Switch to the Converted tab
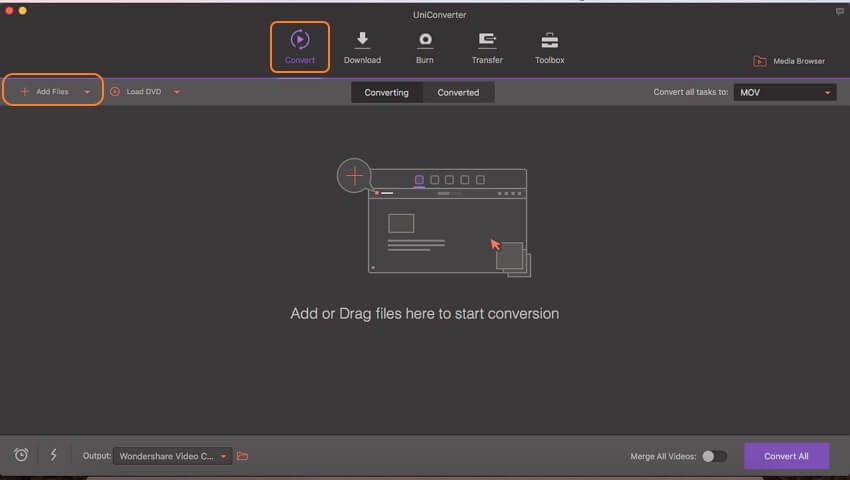The width and height of the screenshot is (850, 480). pyautogui.click(x=458, y=92)
